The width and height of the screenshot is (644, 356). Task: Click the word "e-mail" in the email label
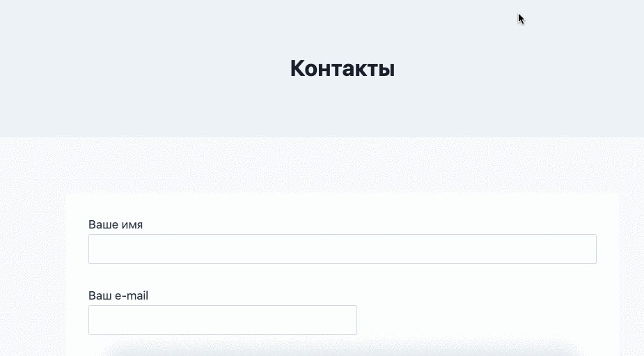pos(131,295)
